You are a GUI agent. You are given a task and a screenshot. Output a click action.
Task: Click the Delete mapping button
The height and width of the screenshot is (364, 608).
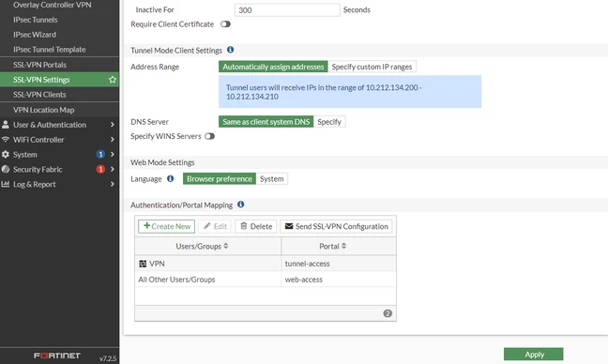tap(256, 226)
